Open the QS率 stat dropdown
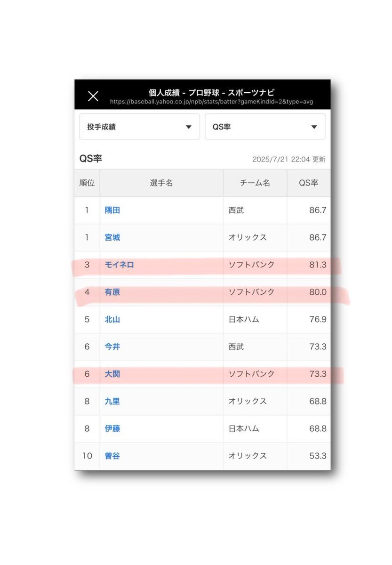This screenshot has width=392, height=565. 265,127
